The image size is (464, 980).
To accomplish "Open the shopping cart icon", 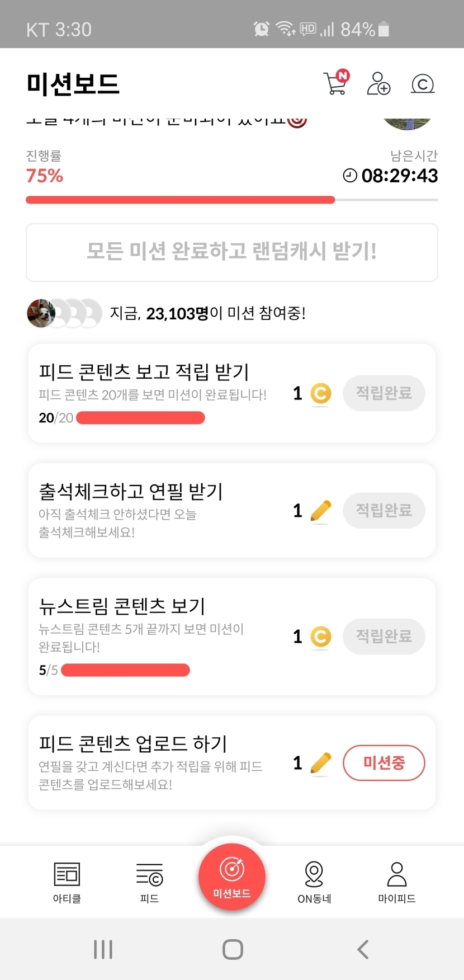I will tap(335, 83).
